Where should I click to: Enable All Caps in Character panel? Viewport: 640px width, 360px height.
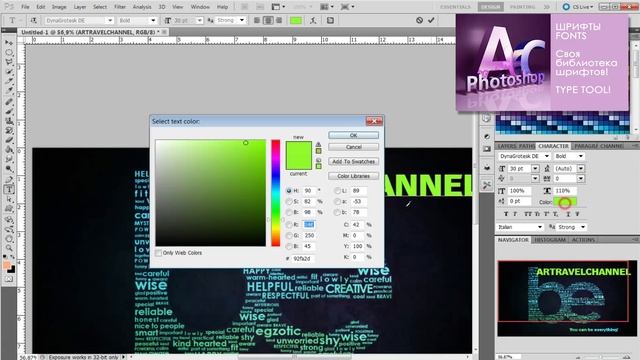[x=527, y=214]
